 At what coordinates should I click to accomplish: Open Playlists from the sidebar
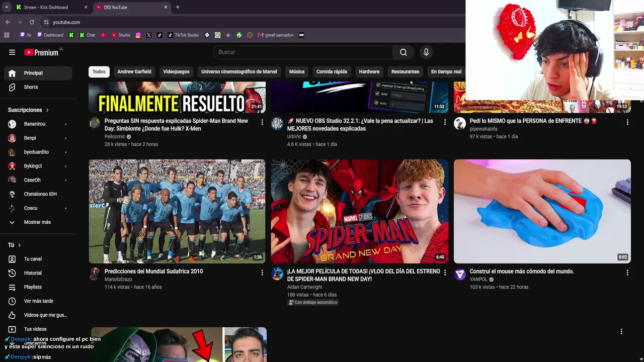[38, 287]
